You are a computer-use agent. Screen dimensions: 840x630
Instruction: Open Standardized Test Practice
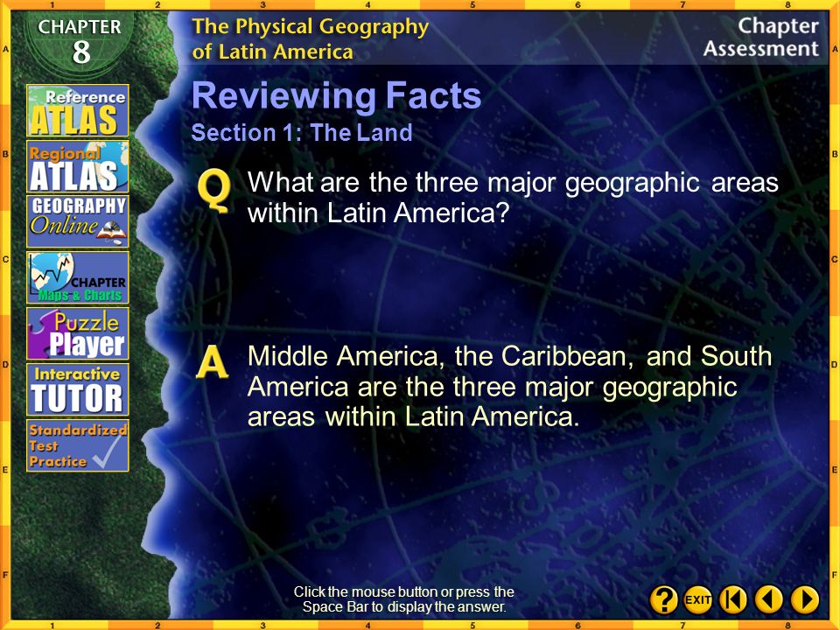(78, 445)
